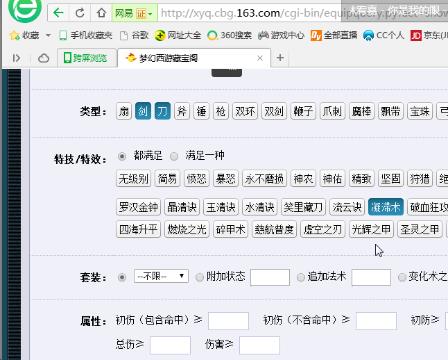Select the 罗汉金钟 skill
The width and height of the screenshot is (448, 360).
(138, 207)
